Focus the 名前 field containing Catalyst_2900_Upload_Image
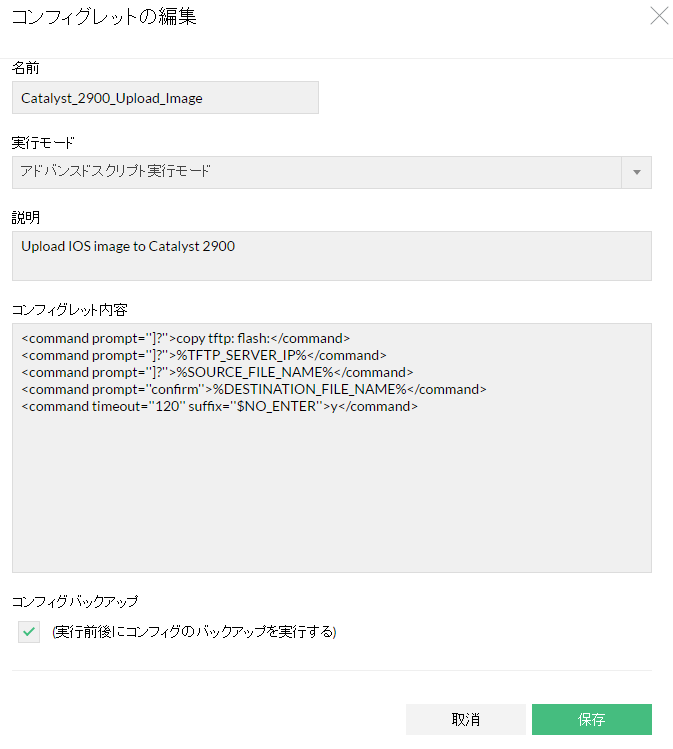 click(165, 98)
